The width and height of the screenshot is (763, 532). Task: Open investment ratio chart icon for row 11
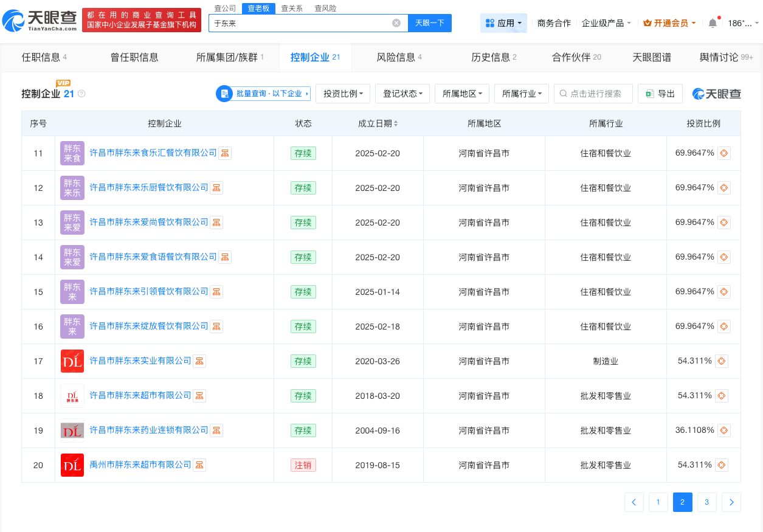click(x=723, y=153)
